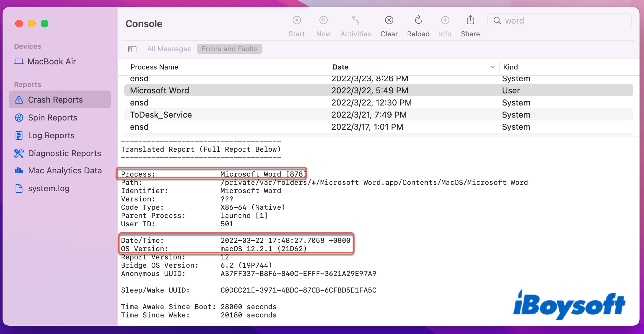Toggle the sidebar panel icon

pos(132,49)
